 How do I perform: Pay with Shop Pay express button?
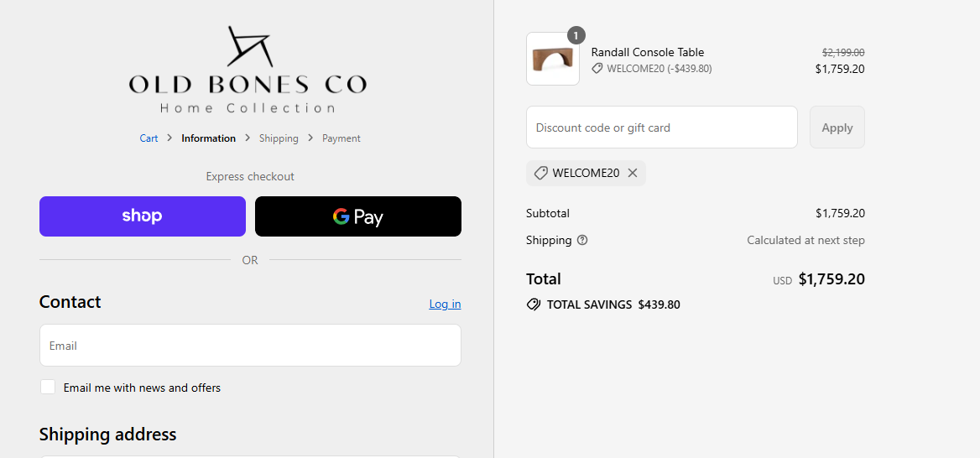click(143, 216)
